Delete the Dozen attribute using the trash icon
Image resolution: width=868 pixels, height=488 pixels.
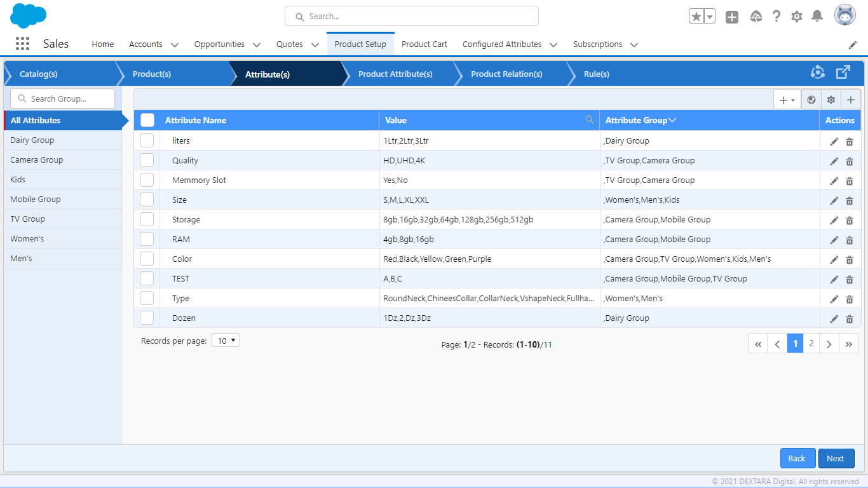pyautogui.click(x=850, y=318)
